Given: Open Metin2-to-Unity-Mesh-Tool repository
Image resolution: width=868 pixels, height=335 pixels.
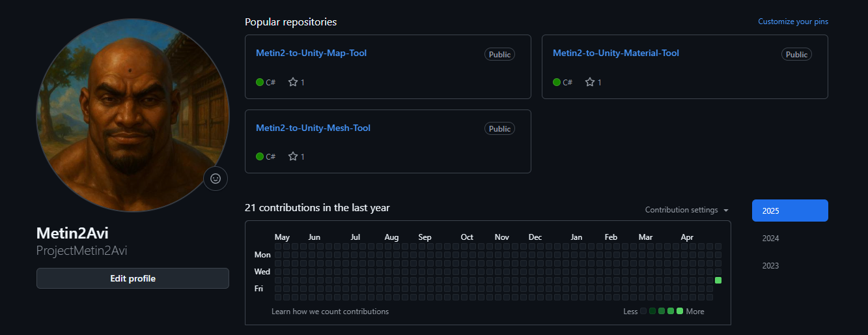Looking at the screenshot, I should pos(313,128).
